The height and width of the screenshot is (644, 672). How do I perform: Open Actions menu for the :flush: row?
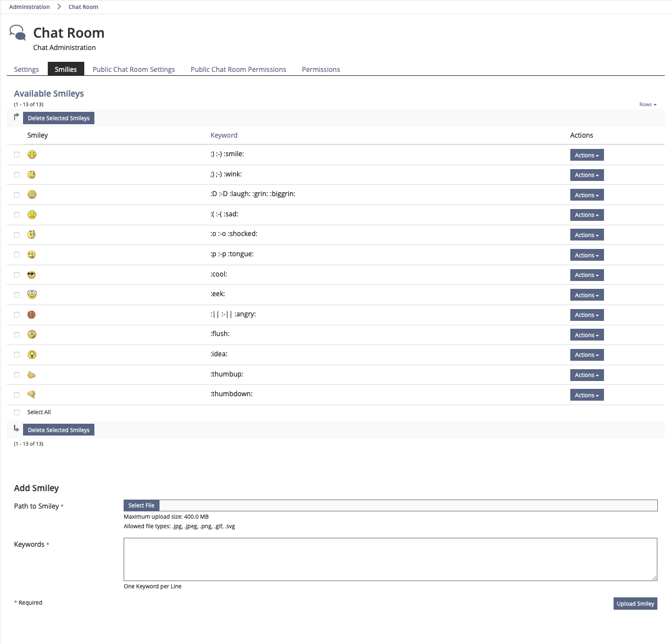point(587,335)
